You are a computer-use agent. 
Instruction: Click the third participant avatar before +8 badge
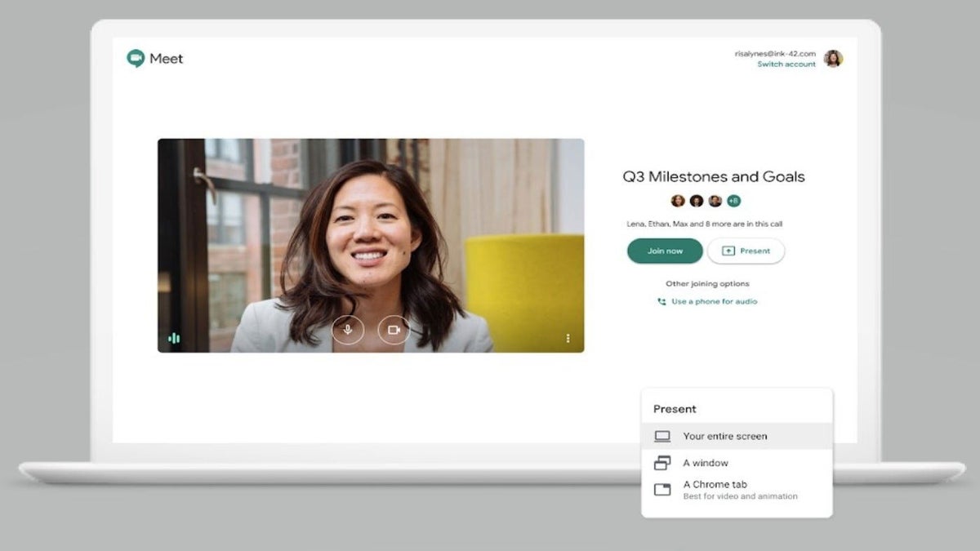coord(715,201)
